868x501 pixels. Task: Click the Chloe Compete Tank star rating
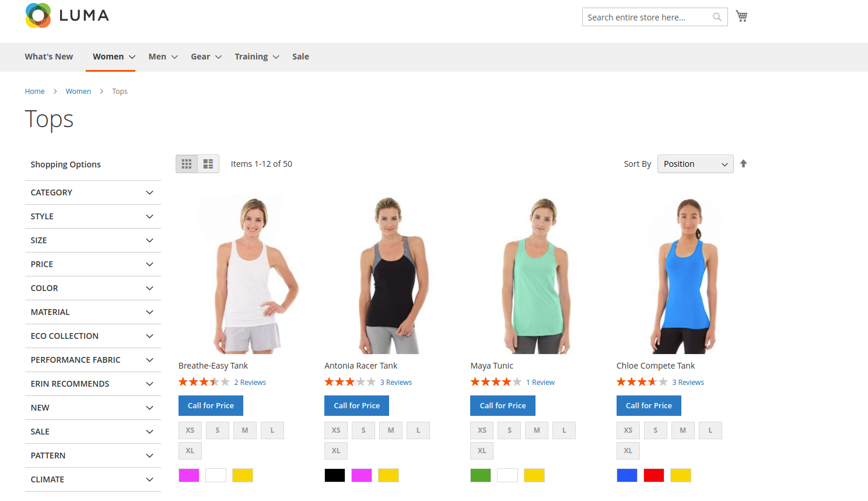click(642, 382)
